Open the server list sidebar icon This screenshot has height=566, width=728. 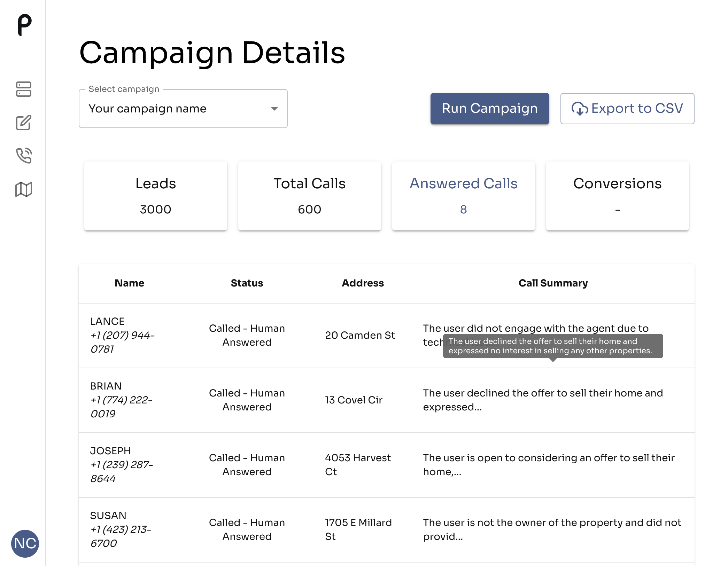click(x=24, y=89)
